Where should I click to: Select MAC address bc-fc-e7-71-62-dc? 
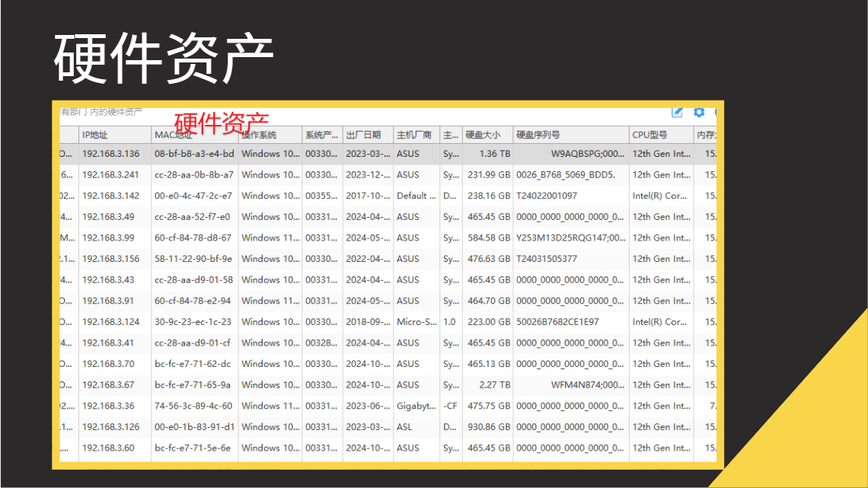tap(193, 364)
